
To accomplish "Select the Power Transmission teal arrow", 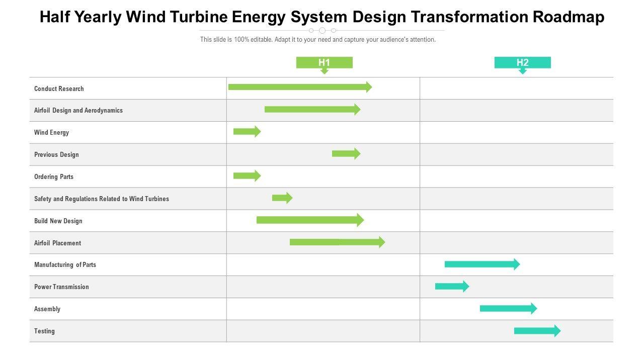I will (x=451, y=287).
